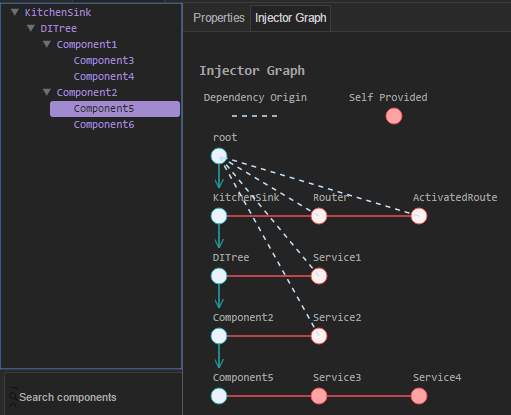Click the Component5 node in graph
511x415 pixels.
tap(219, 396)
